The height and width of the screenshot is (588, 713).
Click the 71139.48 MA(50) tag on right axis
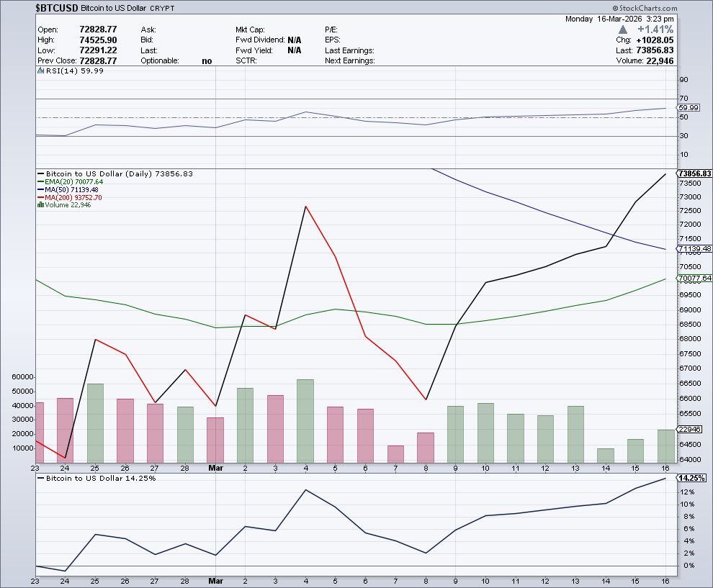point(694,248)
